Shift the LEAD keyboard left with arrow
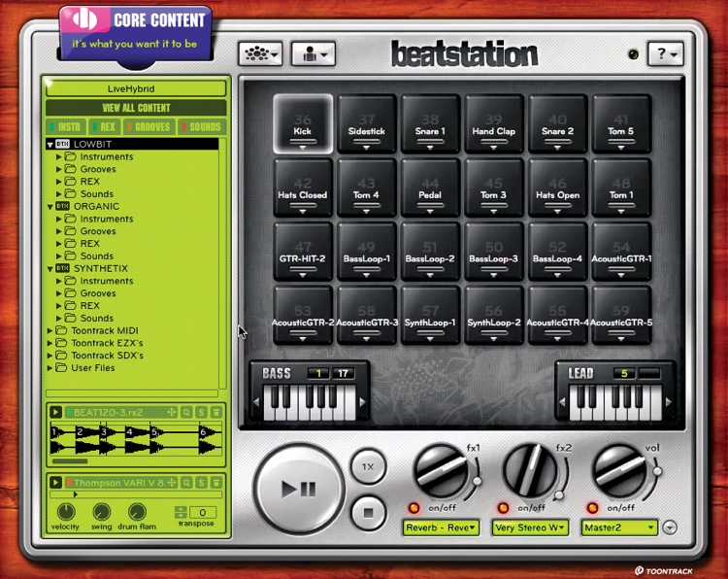 (562, 402)
